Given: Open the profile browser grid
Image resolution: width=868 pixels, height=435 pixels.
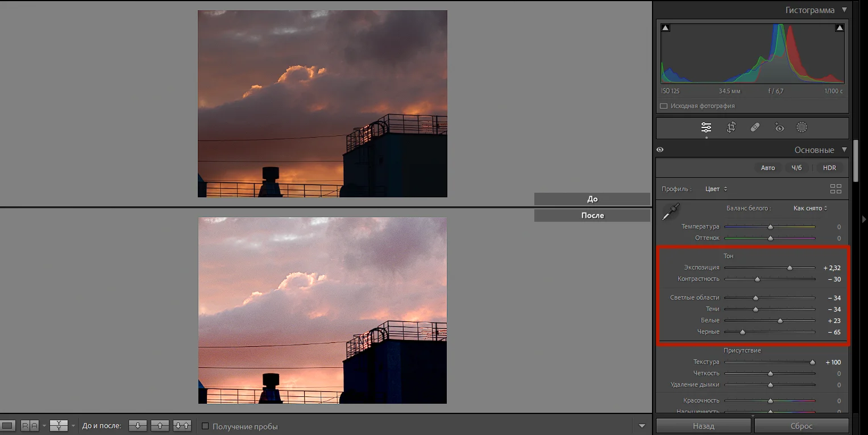Looking at the screenshot, I should tap(836, 189).
